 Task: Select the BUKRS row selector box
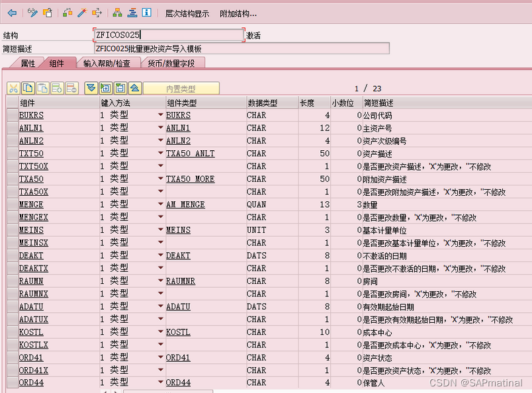[x=13, y=115]
